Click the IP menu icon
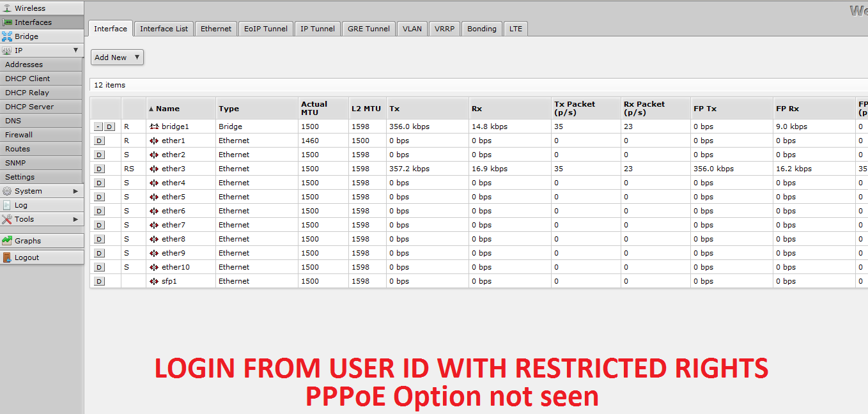Screen dimensions: 868x414 click(7, 50)
